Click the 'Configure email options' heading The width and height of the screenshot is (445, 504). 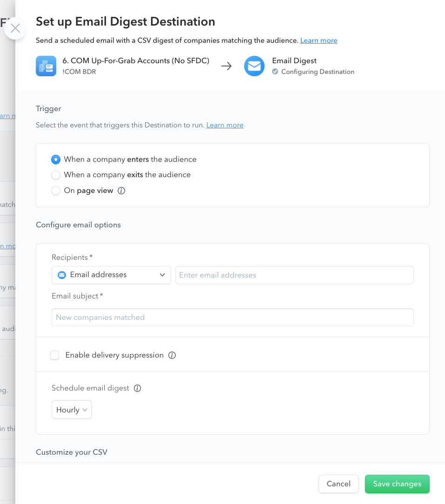coord(78,225)
